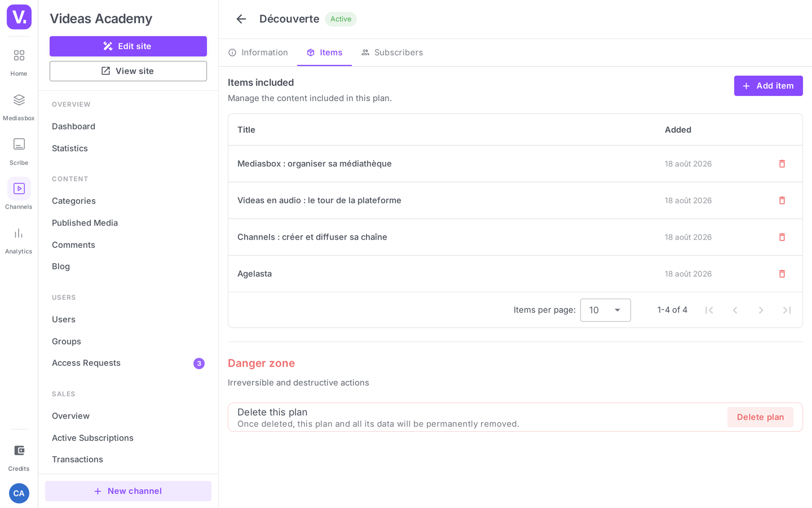Click the Access Requests badge showing 3

(199, 363)
